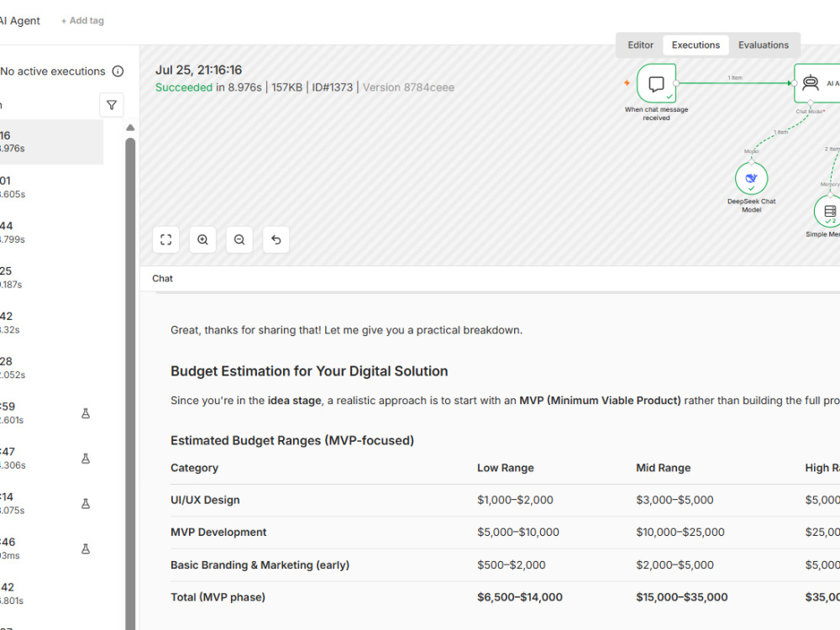Screen dimensions: 840x630
Task: Click the flask icon on the :14 execution
Action: point(85,503)
